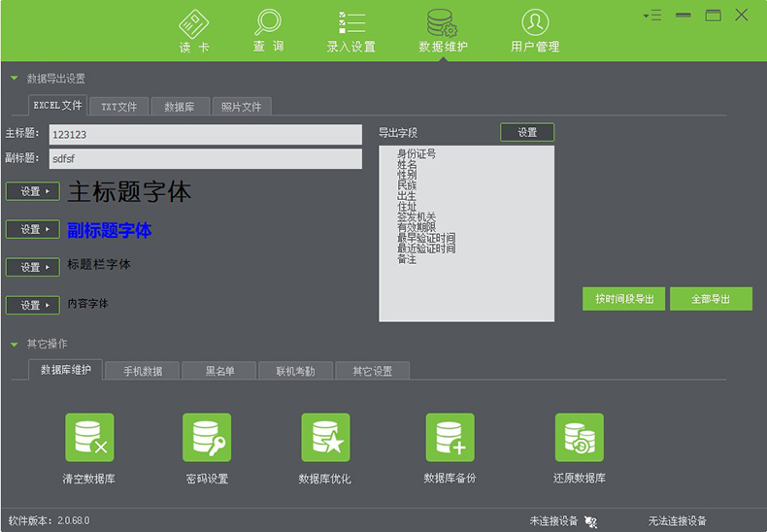
Task: Click the 按时间段导出 button
Action: pyautogui.click(x=624, y=299)
